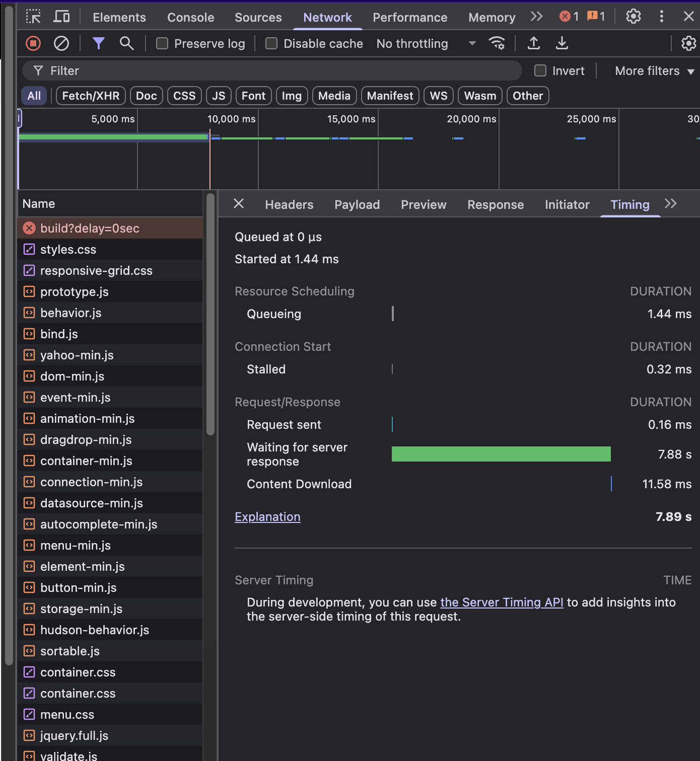700x761 pixels.
Task: Open the Server Timing API link
Action: point(502,602)
